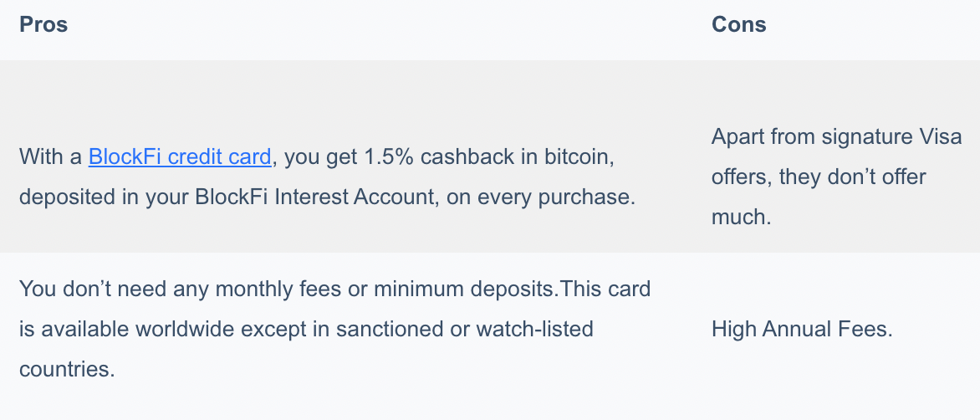Image resolution: width=980 pixels, height=420 pixels.
Task: Click the Pros column header
Action: tap(43, 24)
